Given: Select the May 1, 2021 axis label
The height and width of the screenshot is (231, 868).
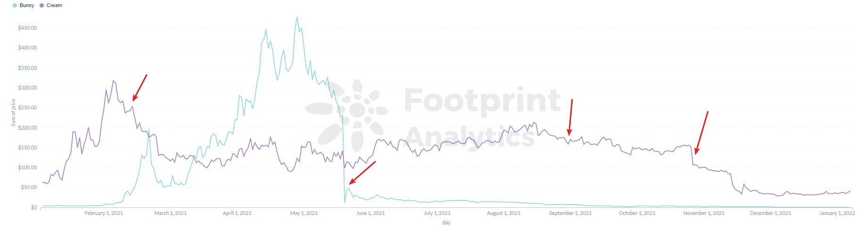Looking at the screenshot, I should pos(303,214).
